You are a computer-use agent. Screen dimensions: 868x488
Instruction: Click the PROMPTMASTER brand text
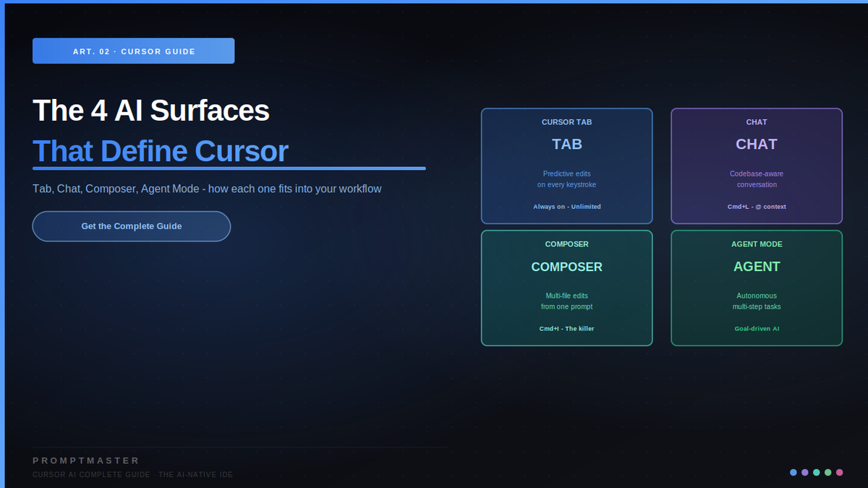coord(86,461)
